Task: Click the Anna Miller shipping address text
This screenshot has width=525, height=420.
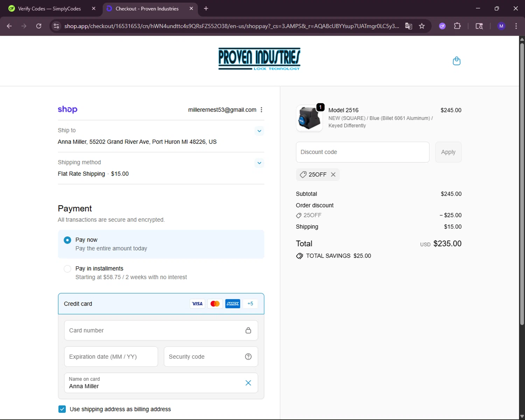Action: coord(137,142)
